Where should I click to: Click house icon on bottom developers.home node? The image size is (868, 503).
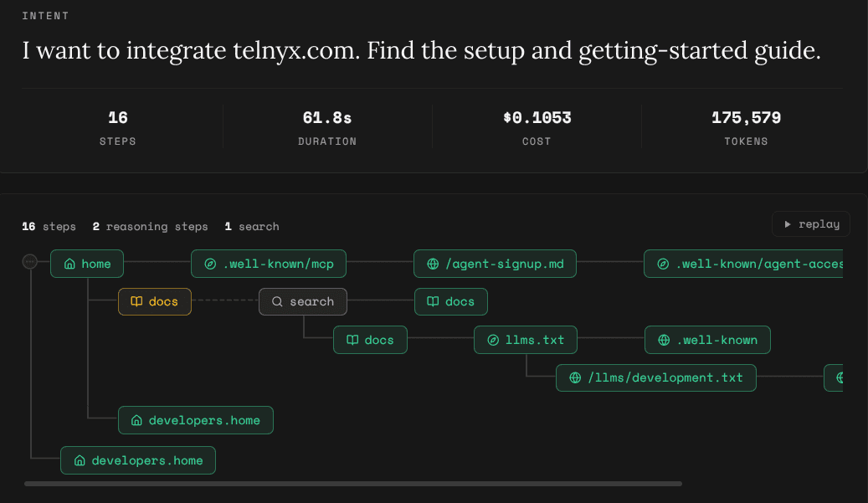coord(80,460)
